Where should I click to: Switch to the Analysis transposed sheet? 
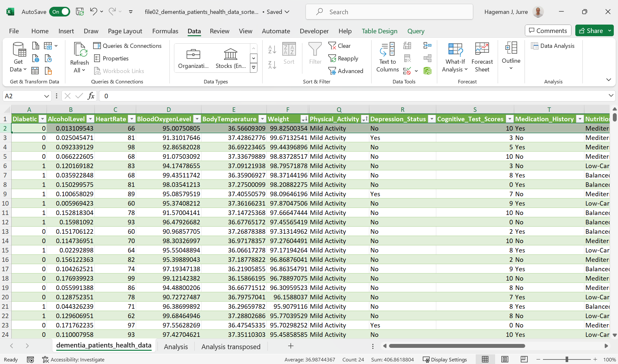pyautogui.click(x=231, y=347)
